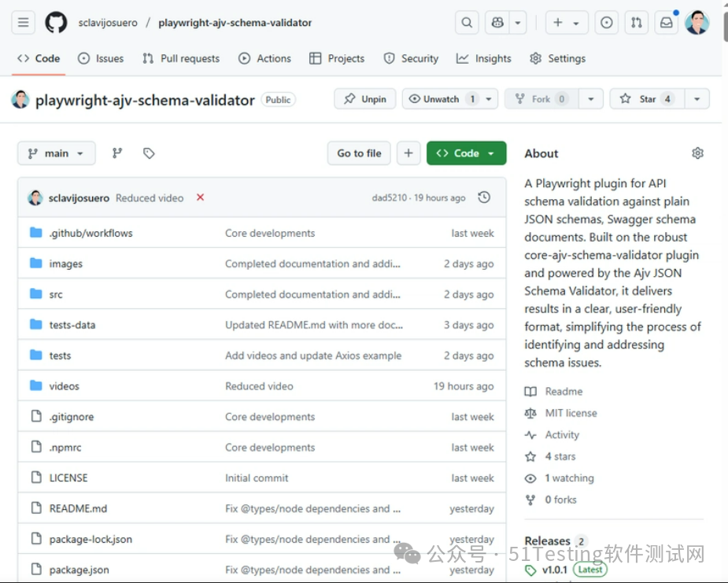View branches via the branch icon
The image size is (728, 583).
coord(117,153)
